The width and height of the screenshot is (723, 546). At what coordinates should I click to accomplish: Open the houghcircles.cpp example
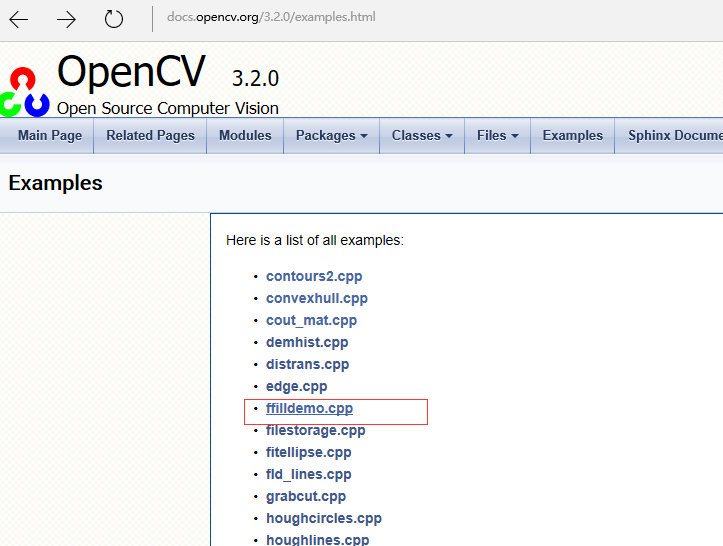click(x=323, y=519)
